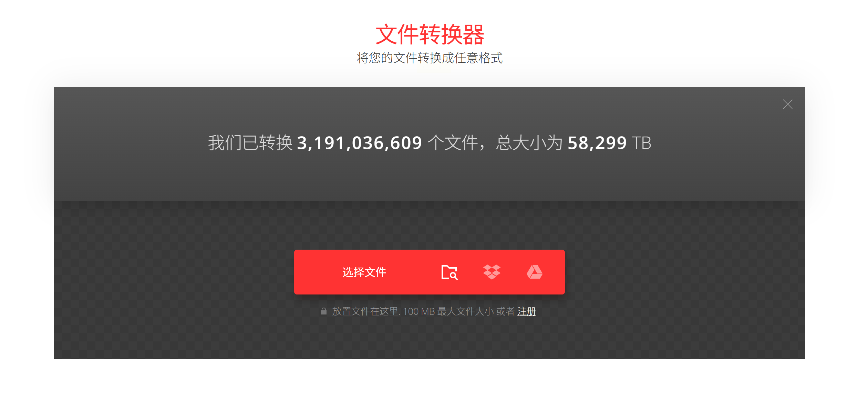Click the 总大小为 label in banner
The width and height of the screenshot is (868, 400).
pyautogui.click(x=529, y=143)
